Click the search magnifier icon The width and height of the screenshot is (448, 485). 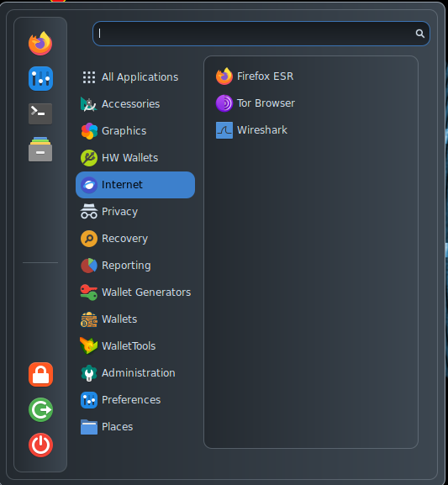[420, 34]
